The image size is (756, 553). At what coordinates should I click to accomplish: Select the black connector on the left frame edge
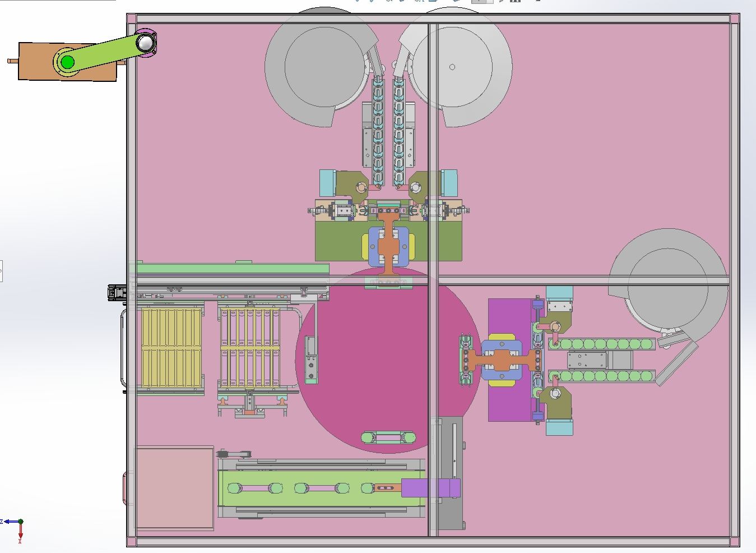click(117, 292)
